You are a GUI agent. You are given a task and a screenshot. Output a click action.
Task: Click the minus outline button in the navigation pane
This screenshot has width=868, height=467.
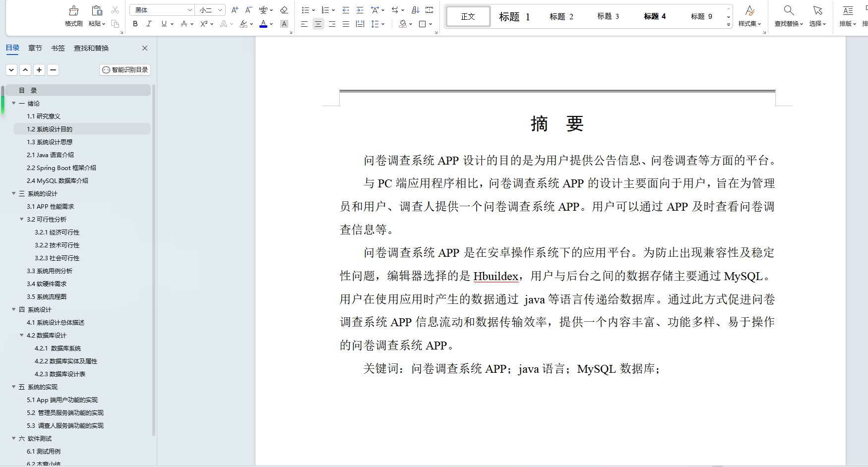point(53,70)
